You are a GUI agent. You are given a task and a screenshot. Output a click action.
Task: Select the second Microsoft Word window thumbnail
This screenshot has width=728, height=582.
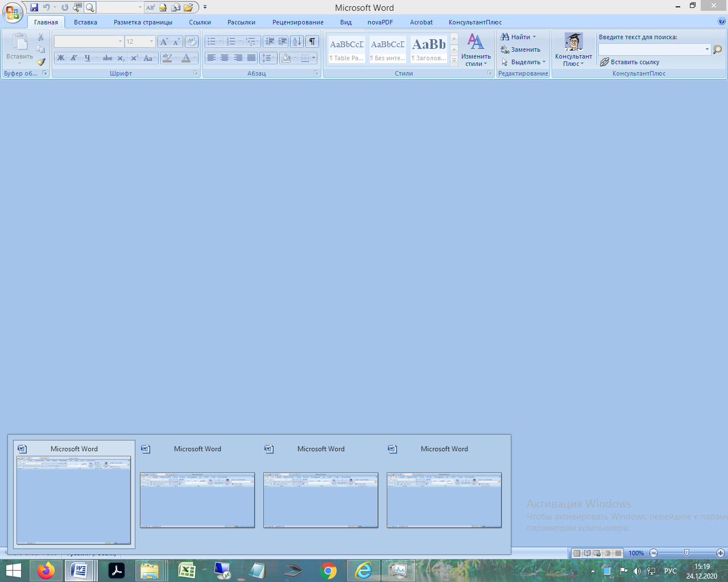pos(197,500)
